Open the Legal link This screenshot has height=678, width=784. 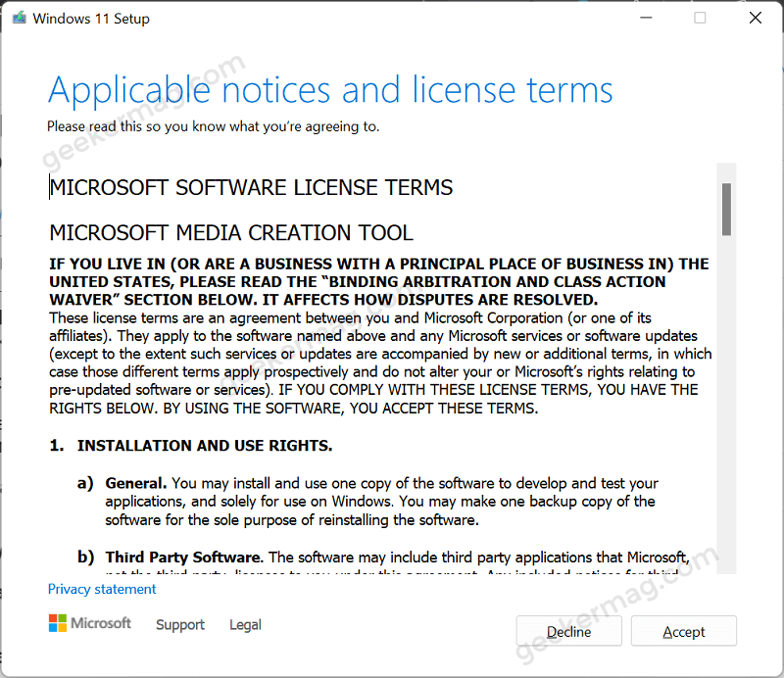click(245, 624)
